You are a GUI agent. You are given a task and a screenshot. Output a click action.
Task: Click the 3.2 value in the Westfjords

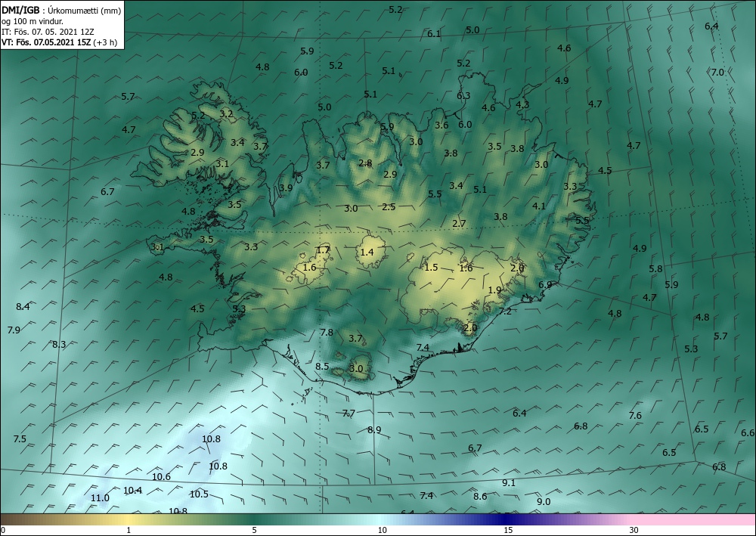[226, 114]
